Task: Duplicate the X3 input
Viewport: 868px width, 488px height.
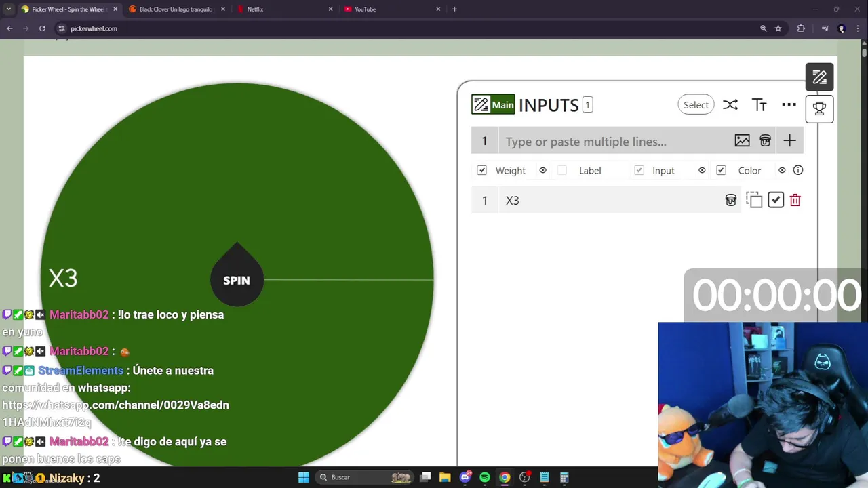Action: coord(754,200)
